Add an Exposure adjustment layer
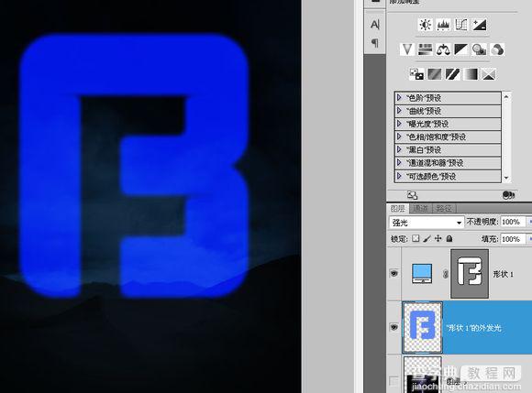 (x=480, y=25)
